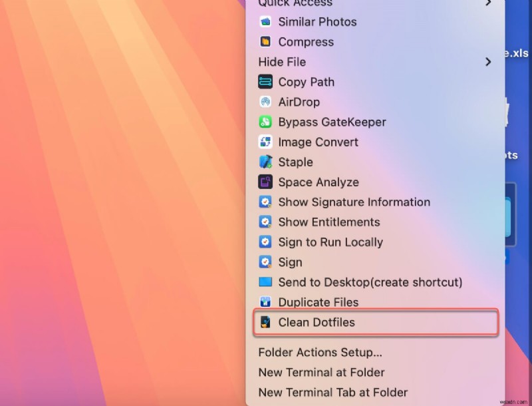This screenshot has width=532, height=406.
Task: Click the Image Convert icon
Action: tap(265, 142)
